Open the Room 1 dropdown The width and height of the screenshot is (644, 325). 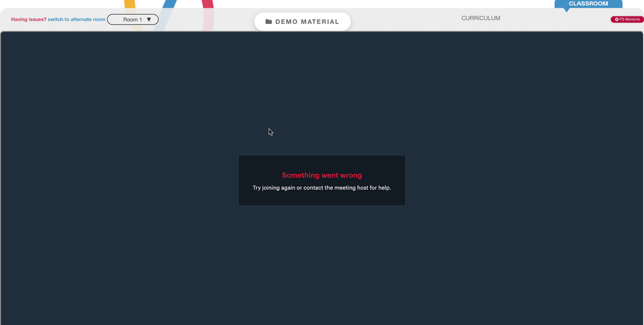point(133,19)
